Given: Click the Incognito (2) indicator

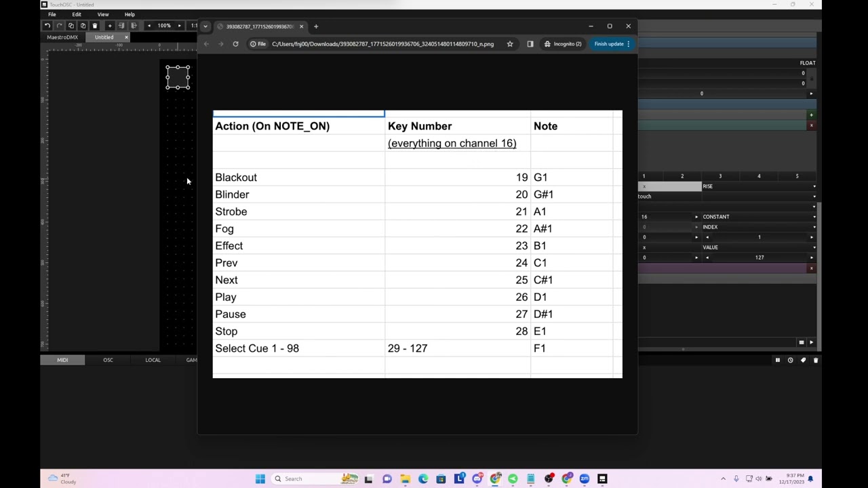Looking at the screenshot, I should pyautogui.click(x=563, y=44).
